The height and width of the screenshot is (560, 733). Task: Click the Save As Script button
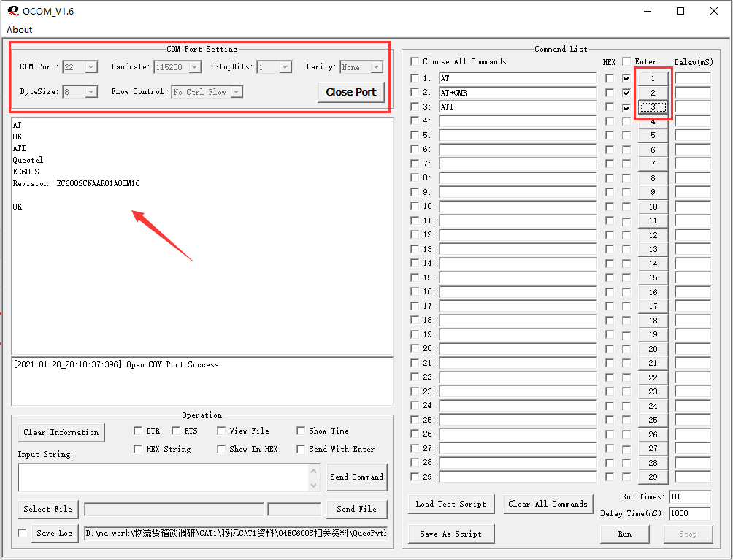point(450,534)
